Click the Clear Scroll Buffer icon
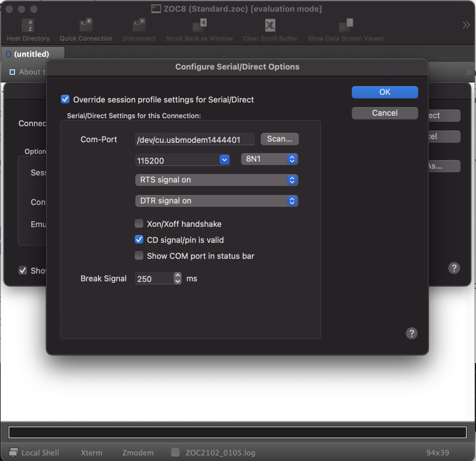This screenshot has height=461, width=476. 270,25
